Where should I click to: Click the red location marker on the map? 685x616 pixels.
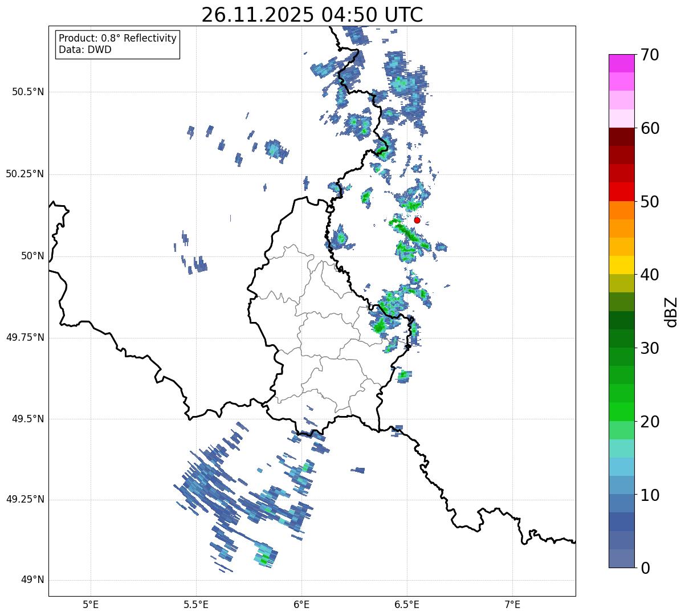pos(417,220)
